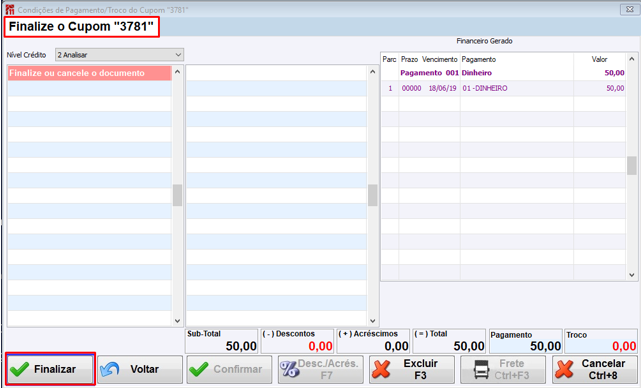Click the 'Financeiro Gerado' label
This screenshot has height=388, width=641.
pyautogui.click(x=484, y=41)
